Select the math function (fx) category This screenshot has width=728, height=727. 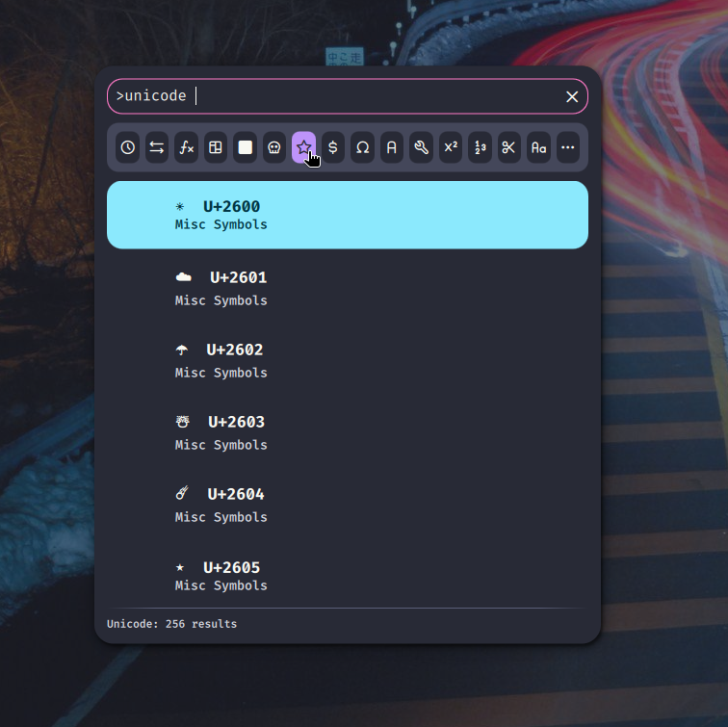pos(186,147)
